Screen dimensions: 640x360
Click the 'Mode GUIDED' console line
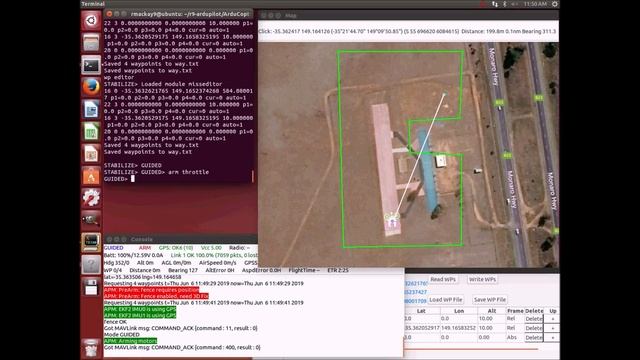click(x=122, y=334)
